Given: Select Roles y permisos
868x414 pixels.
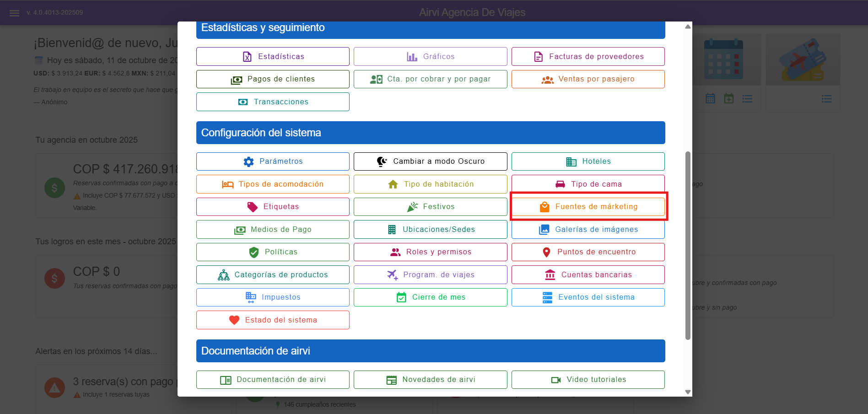Looking at the screenshot, I should (430, 252).
